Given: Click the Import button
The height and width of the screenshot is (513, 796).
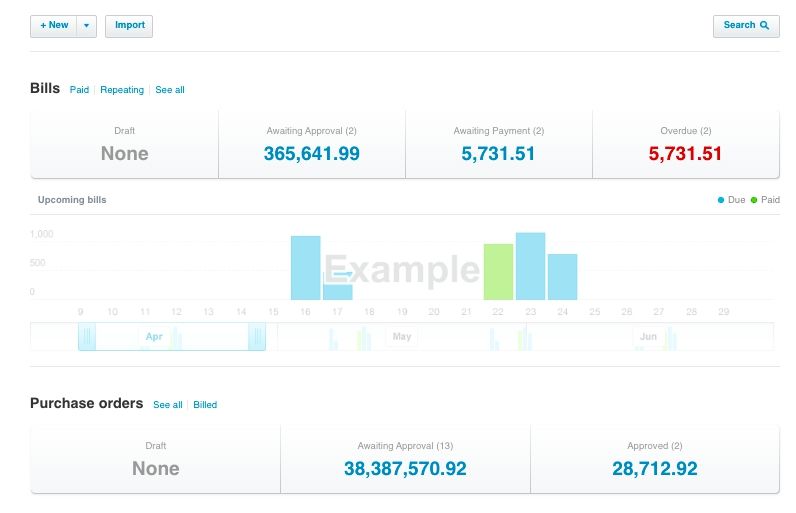Looking at the screenshot, I should [x=129, y=25].
